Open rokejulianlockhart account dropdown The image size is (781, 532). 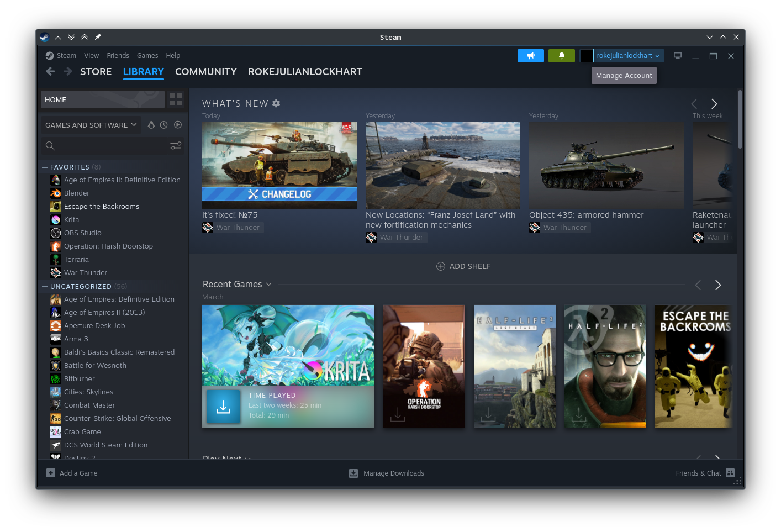click(x=629, y=56)
